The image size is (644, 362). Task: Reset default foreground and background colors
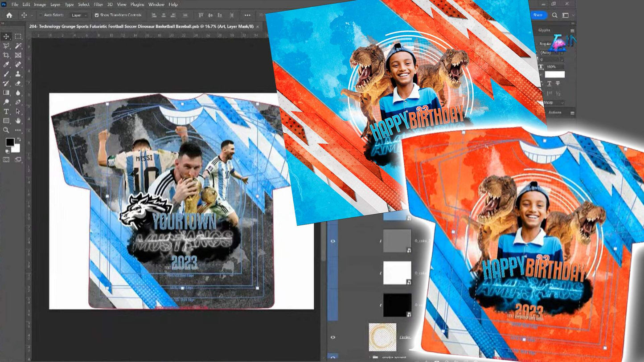click(x=7, y=150)
